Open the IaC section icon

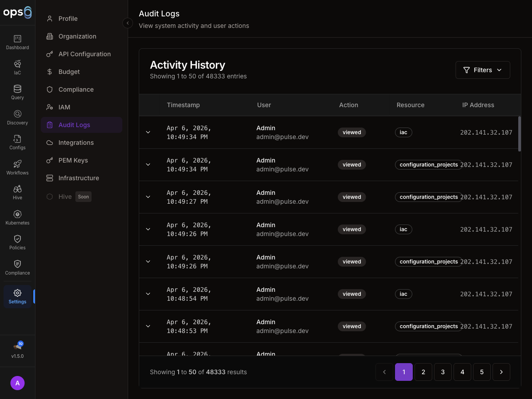tap(17, 64)
